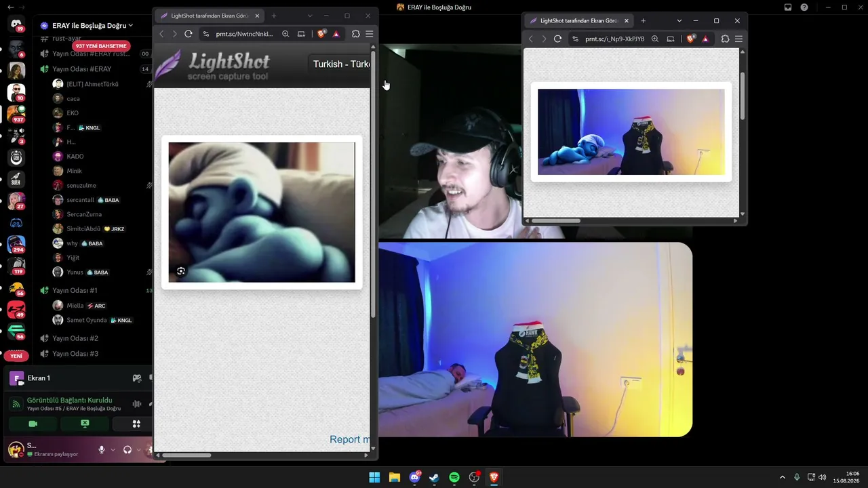Open Brave Rewards triangle in right browser
The width and height of the screenshot is (868, 488).
click(705, 39)
